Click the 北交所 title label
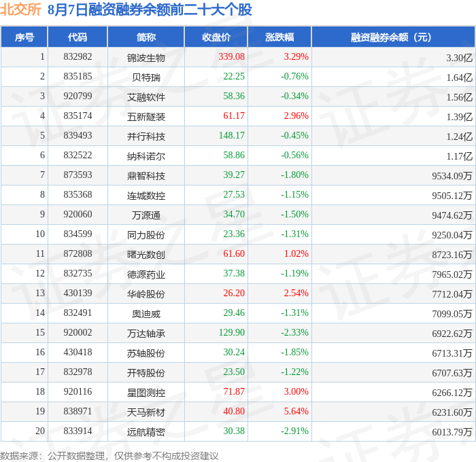This screenshot has width=476, height=462. [x=20, y=10]
